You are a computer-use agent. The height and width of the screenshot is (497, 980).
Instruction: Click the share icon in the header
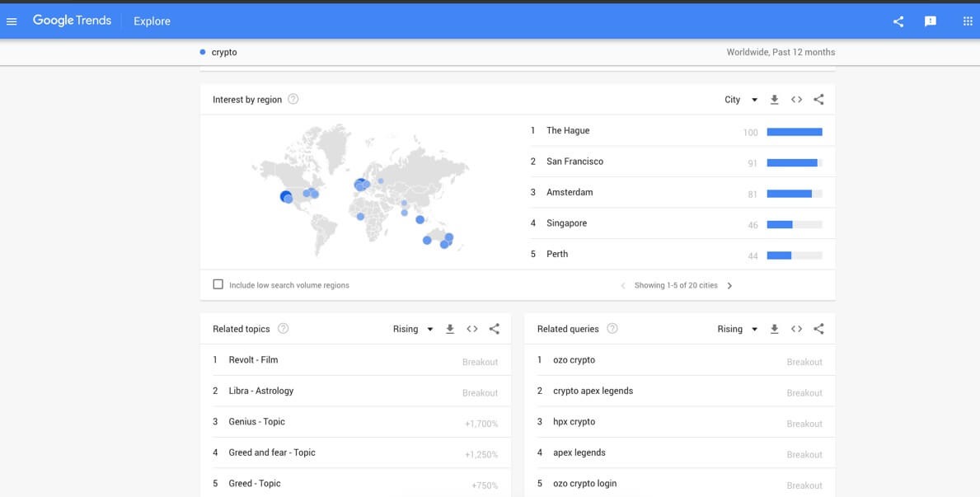(898, 21)
